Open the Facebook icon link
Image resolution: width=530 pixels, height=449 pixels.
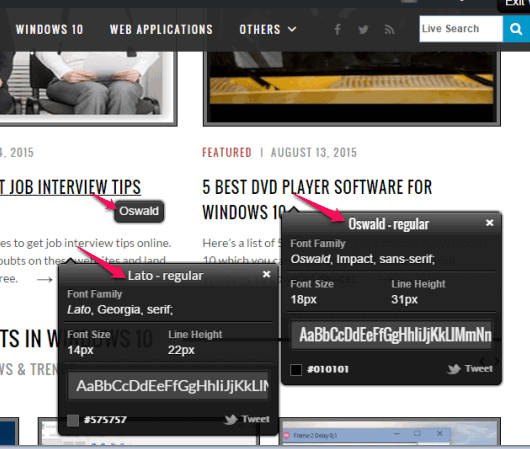click(337, 29)
